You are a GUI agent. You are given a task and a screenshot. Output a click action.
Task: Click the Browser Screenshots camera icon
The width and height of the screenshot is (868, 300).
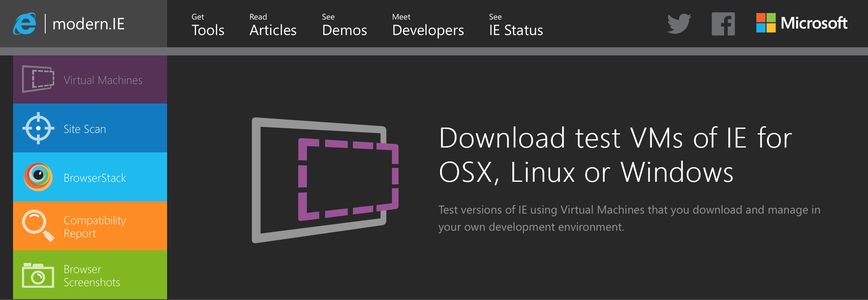pyautogui.click(x=38, y=276)
